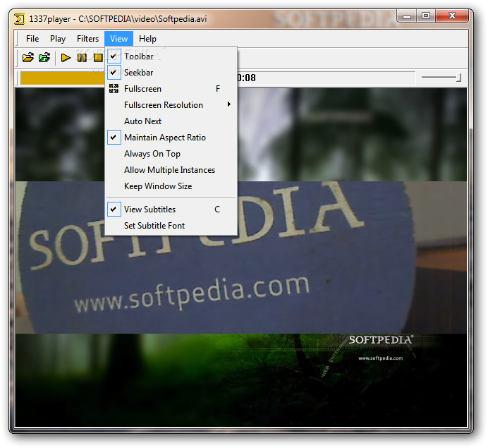
Task: Enable Allow Multiple Instances
Action: click(x=171, y=170)
